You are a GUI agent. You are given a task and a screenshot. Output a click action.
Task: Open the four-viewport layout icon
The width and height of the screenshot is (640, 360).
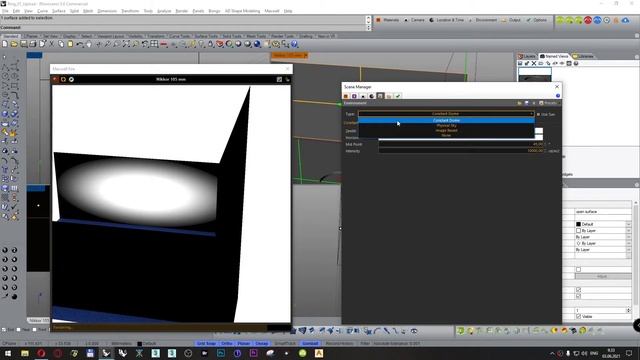point(154,44)
